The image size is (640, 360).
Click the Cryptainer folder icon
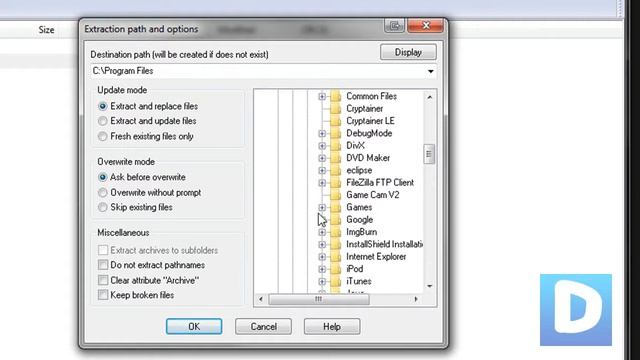click(x=336, y=109)
